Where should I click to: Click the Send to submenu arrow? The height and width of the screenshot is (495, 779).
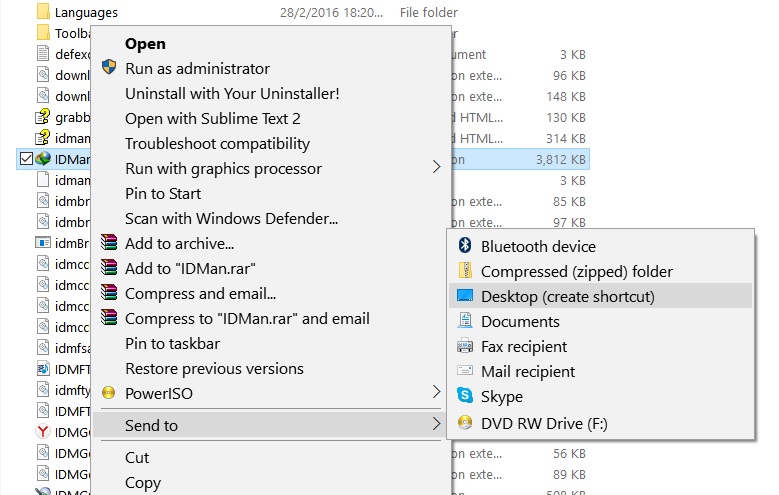[436, 425]
